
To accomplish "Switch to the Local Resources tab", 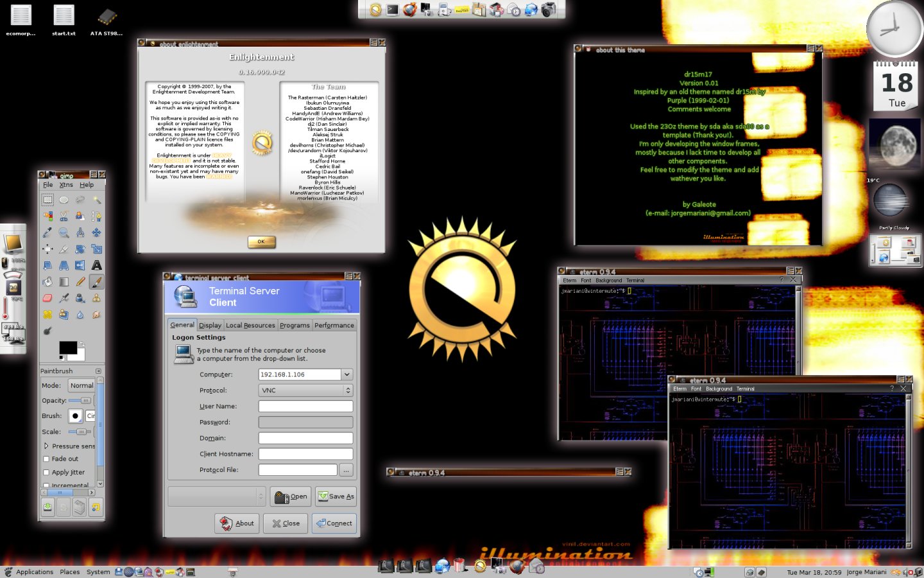I will pyautogui.click(x=250, y=326).
